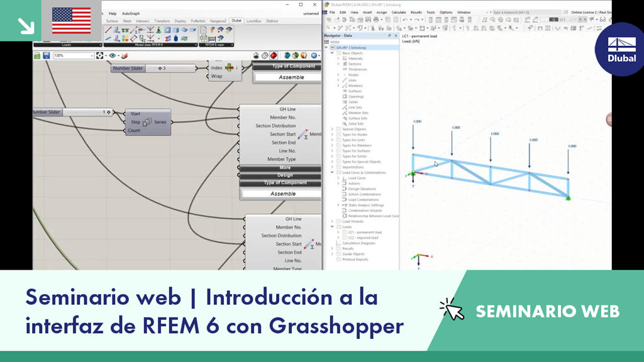Click the undock icon on Navigator - Data header
Screen dimensions: 644x362
[x=390, y=36]
